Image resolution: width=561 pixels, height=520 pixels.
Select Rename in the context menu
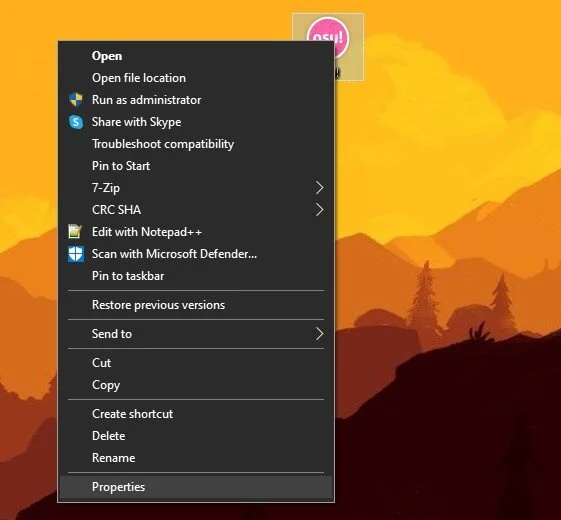pyautogui.click(x=196, y=458)
